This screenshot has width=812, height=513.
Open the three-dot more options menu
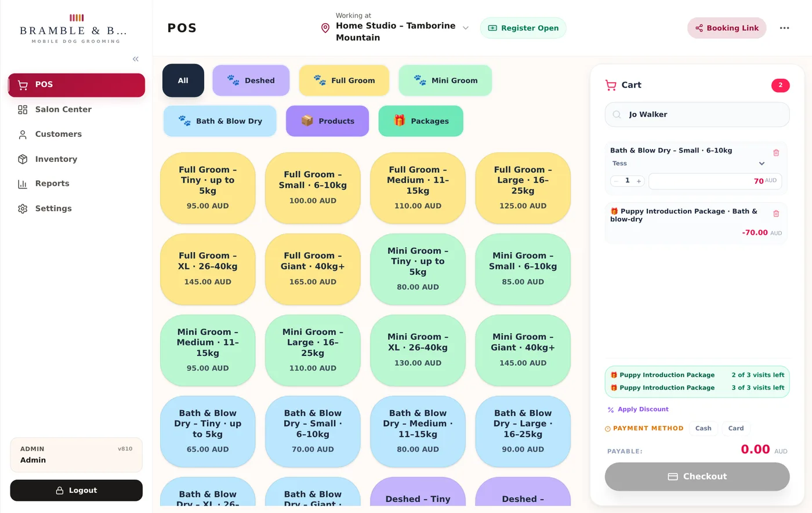784,28
